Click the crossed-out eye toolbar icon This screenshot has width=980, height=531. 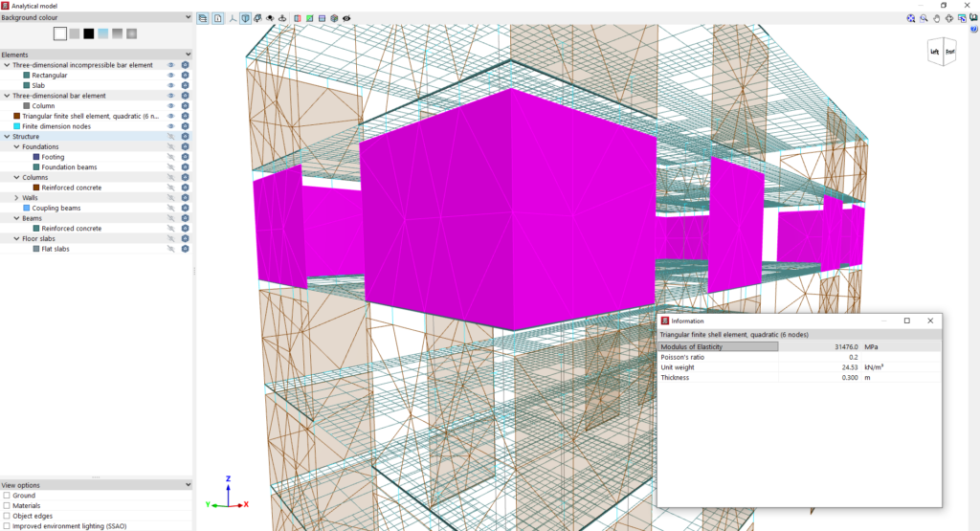pyautogui.click(x=346, y=18)
